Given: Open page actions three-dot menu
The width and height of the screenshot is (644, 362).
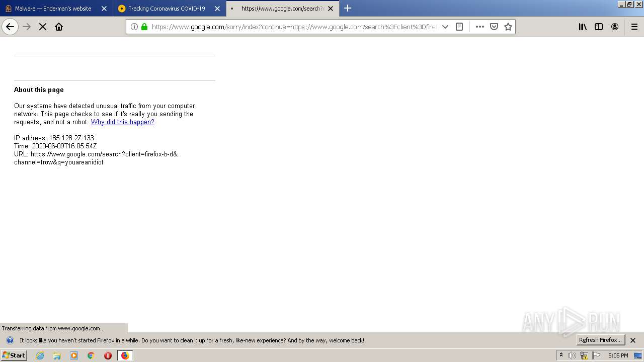Looking at the screenshot, I should point(480,27).
